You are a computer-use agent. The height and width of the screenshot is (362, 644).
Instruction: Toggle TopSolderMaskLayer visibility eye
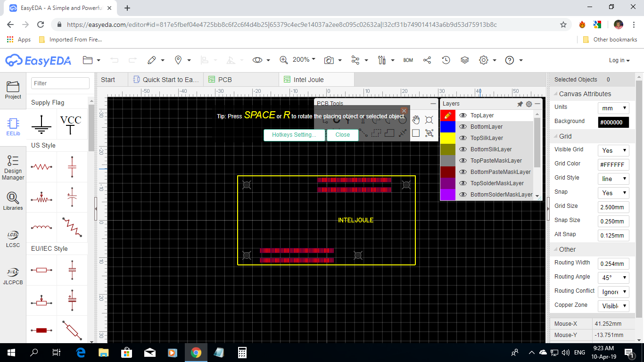click(x=463, y=183)
